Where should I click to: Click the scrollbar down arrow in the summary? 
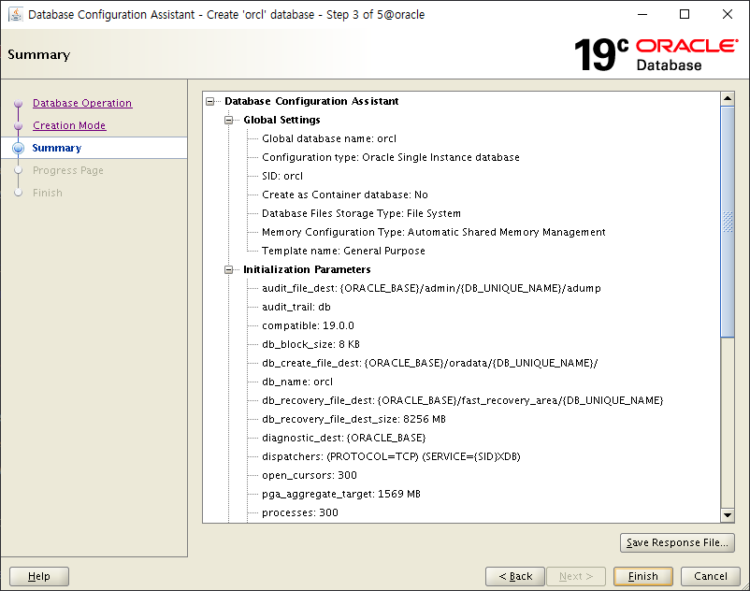[728, 515]
